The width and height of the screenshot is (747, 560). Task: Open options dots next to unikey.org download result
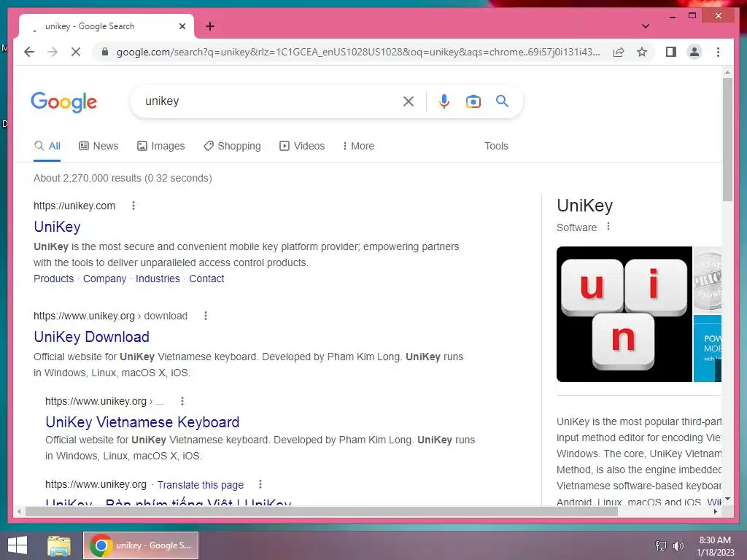tap(205, 316)
